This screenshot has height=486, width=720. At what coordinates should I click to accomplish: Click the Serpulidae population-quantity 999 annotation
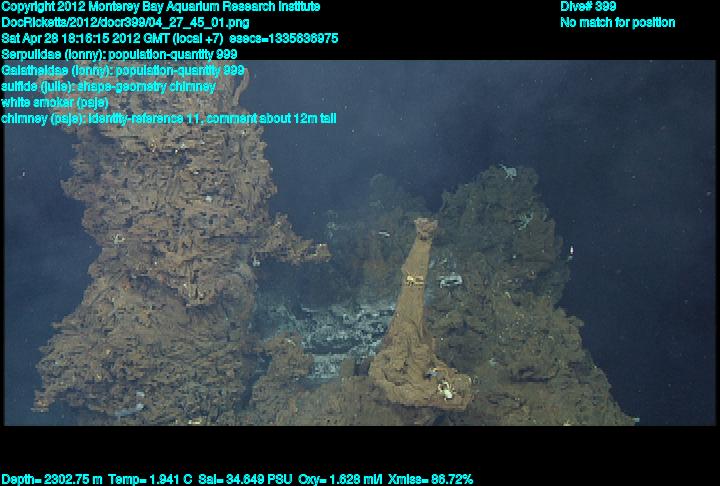(119, 54)
